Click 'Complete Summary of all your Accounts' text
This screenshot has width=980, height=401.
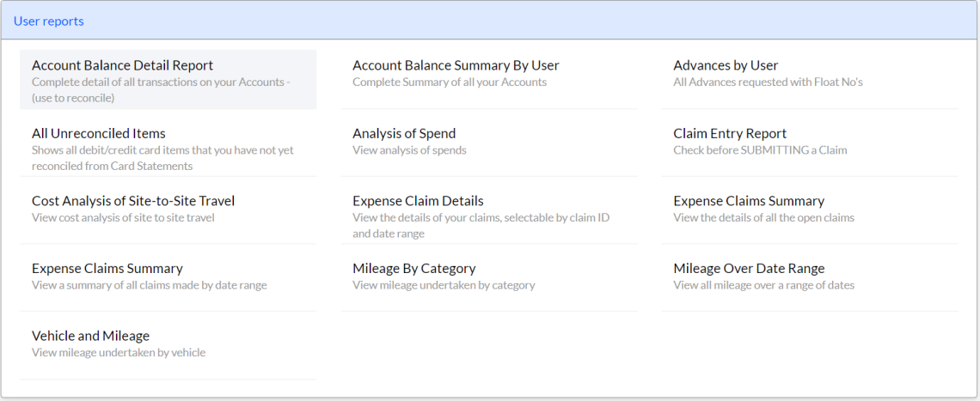[450, 82]
